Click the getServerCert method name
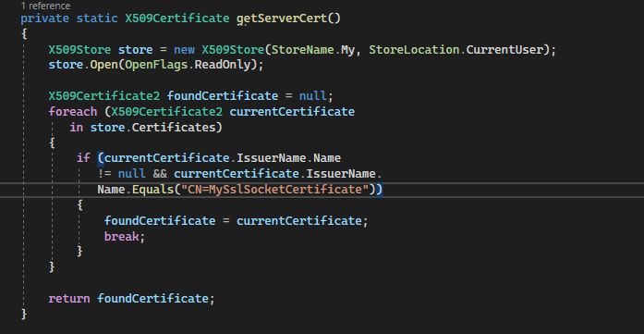Viewport: 644px width, 334px height. [282, 19]
